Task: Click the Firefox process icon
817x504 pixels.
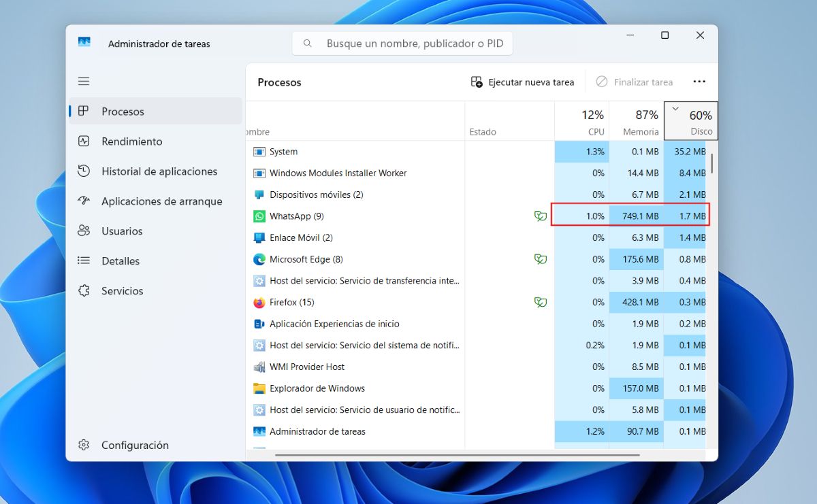Action: click(x=259, y=302)
